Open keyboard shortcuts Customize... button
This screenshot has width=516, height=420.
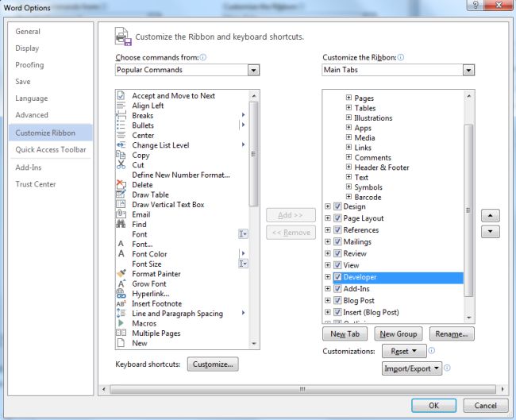(213, 364)
